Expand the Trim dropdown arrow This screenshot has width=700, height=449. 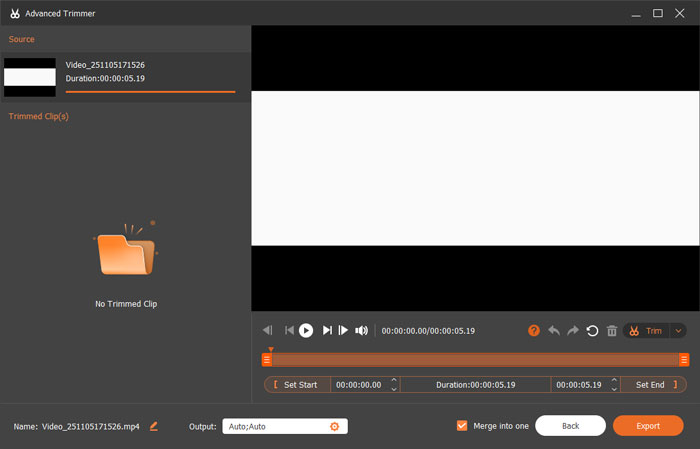tap(679, 331)
